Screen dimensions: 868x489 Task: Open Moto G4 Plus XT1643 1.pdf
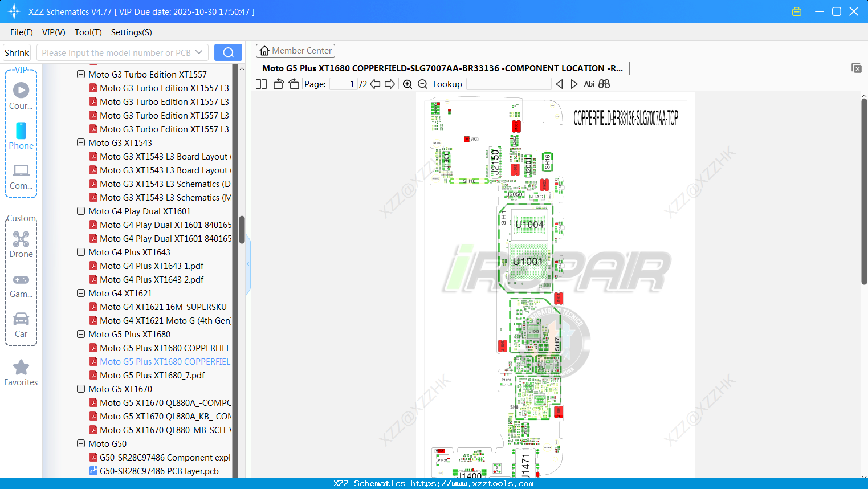pos(152,266)
